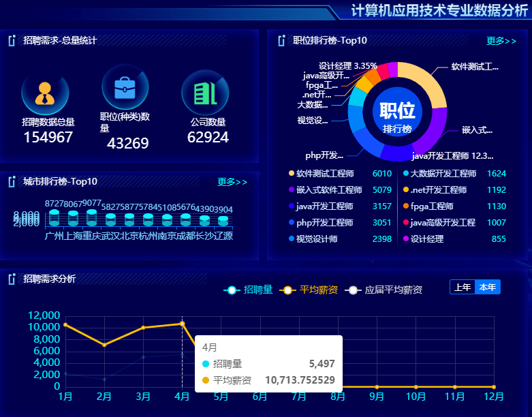Toggle the 应届平均薪资 legend series
This screenshot has width=532, height=417.
(384, 290)
